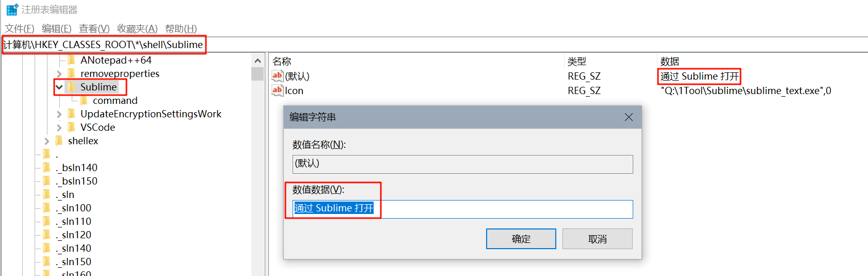Open the 收藏夹(A) menu
Viewport: 868px width, 276px height.
(137, 29)
